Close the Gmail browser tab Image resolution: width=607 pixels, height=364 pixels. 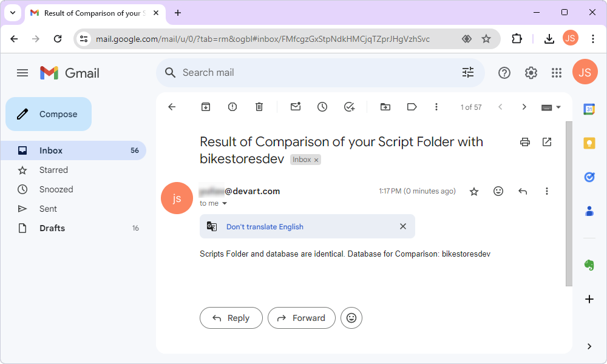click(156, 13)
